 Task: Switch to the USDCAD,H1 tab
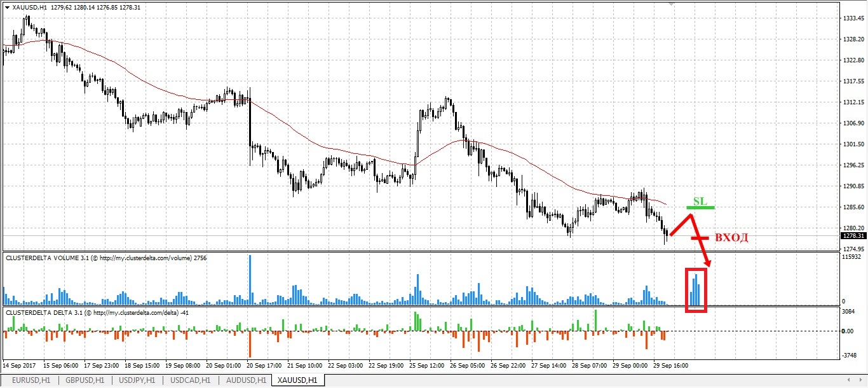[191, 380]
